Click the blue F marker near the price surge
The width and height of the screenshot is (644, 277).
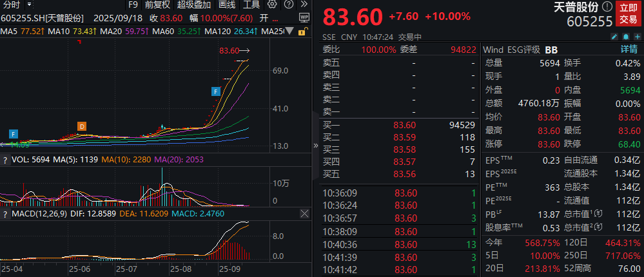(216, 91)
